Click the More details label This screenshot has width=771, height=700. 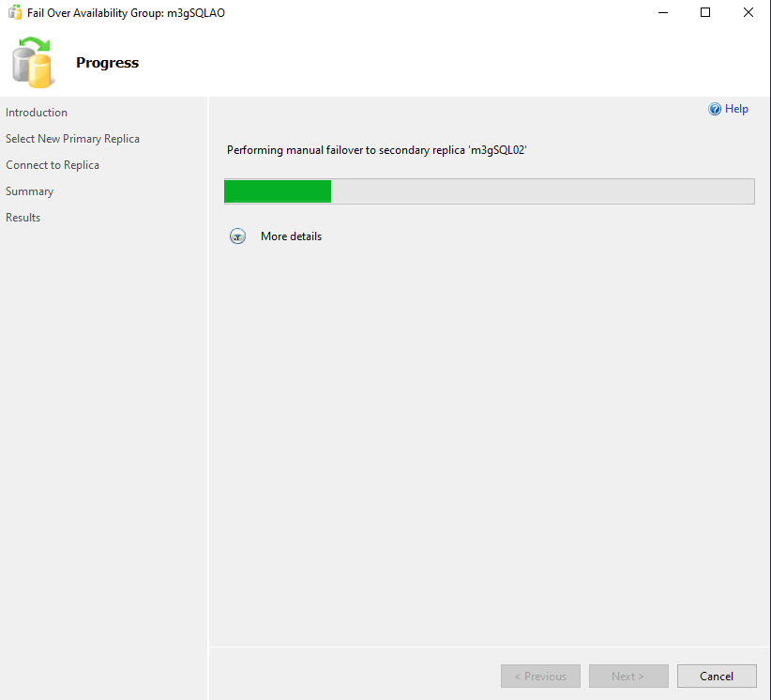[x=291, y=236]
